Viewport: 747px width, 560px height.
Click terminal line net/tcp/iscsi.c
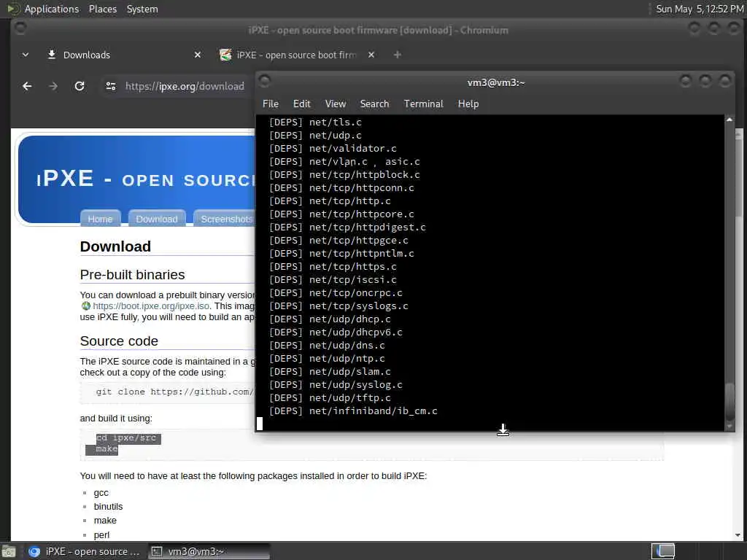pos(333,280)
